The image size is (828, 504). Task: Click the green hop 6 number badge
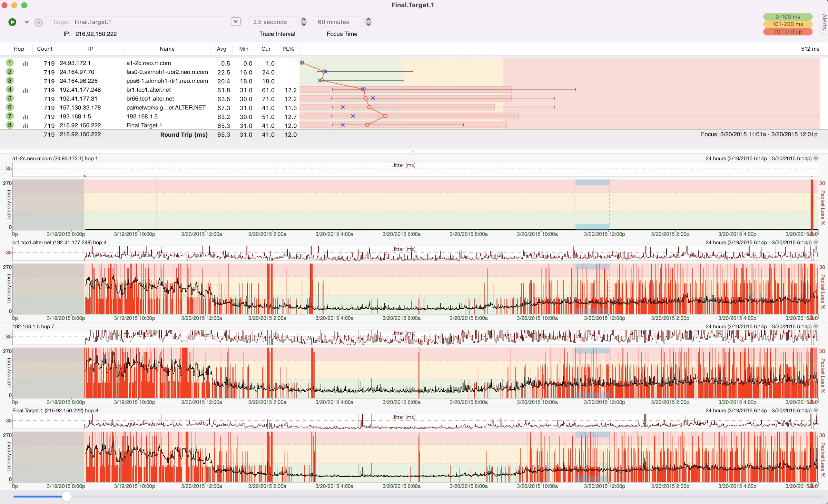[10, 108]
